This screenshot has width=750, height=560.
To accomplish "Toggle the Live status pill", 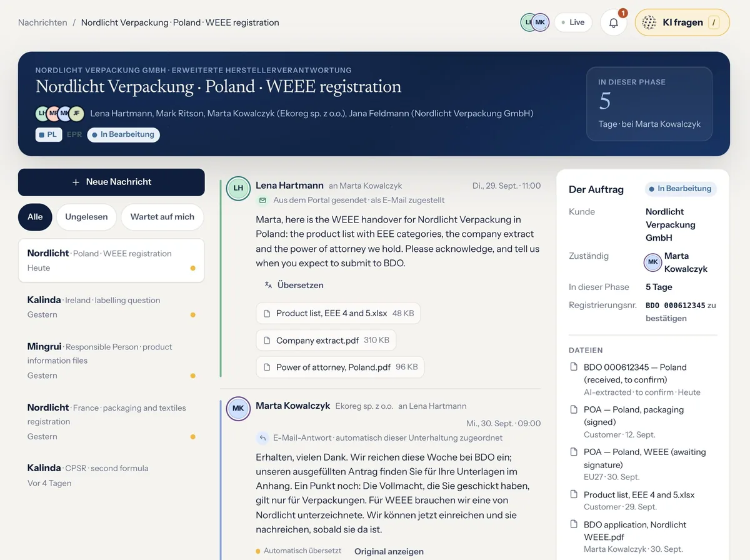I will [x=573, y=22].
